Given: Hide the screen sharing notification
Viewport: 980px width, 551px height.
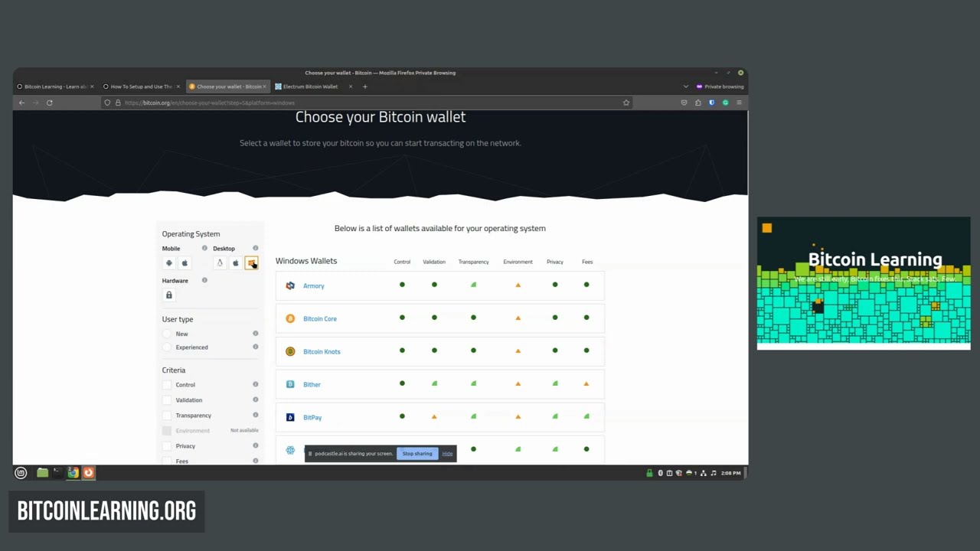Looking at the screenshot, I should pos(447,454).
